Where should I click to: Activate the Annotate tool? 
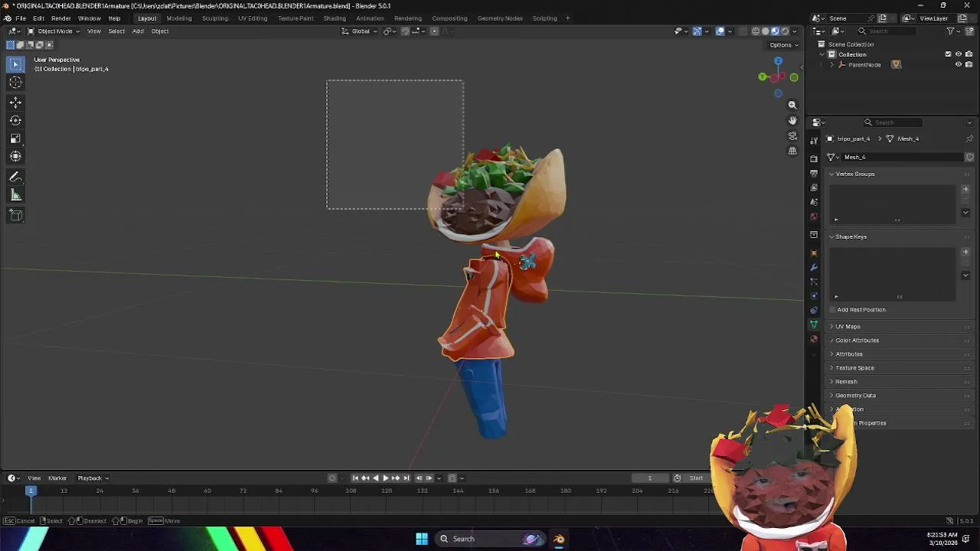pyautogui.click(x=15, y=177)
